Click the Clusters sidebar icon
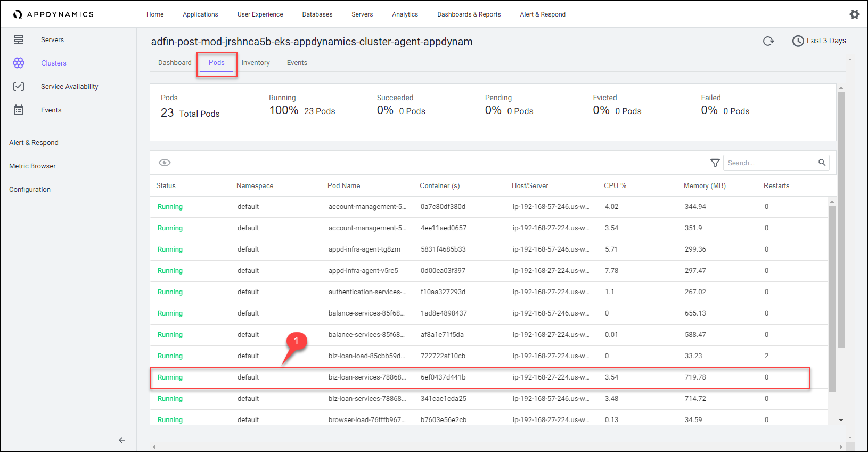The height and width of the screenshot is (452, 868). 19,63
